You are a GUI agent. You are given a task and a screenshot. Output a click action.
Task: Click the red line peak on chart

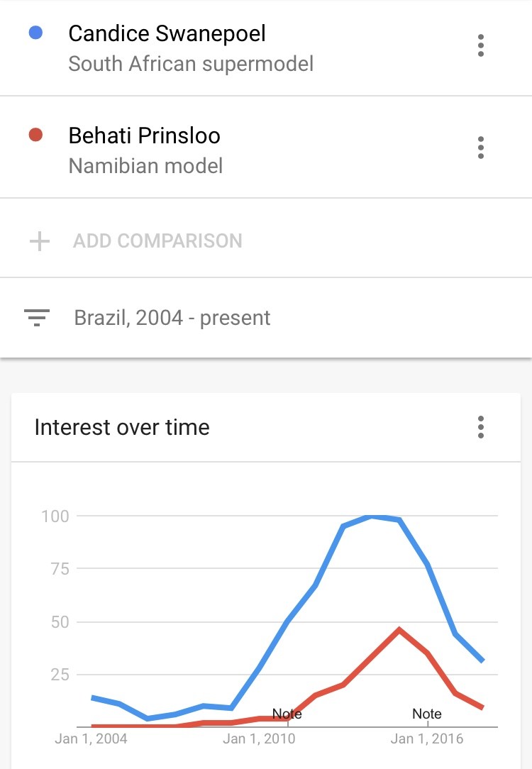pos(399,629)
